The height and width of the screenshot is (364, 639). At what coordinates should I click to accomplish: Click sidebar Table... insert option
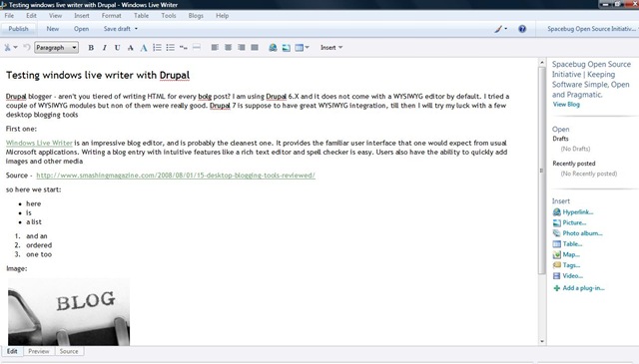tap(567, 244)
